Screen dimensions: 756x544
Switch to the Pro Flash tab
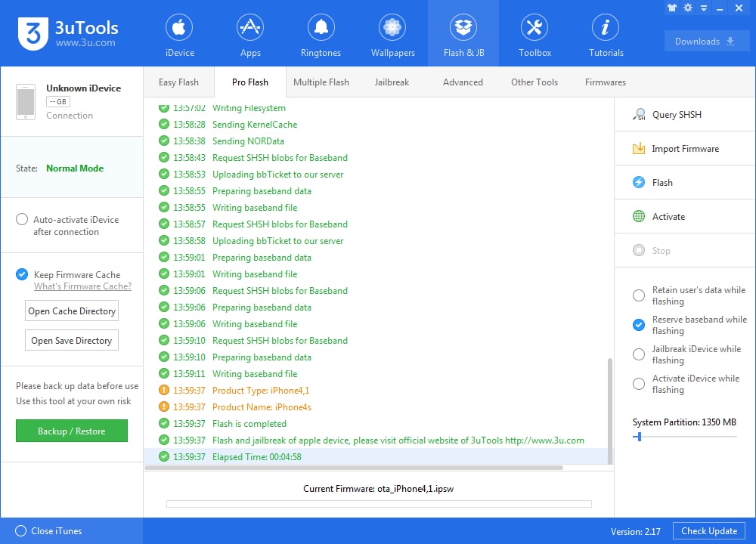(x=249, y=82)
